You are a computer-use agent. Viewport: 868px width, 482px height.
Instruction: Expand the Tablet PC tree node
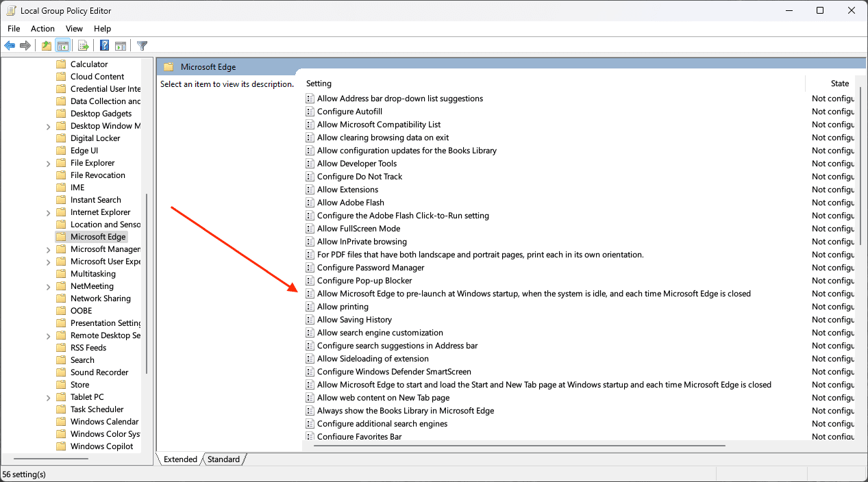pos(48,397)
